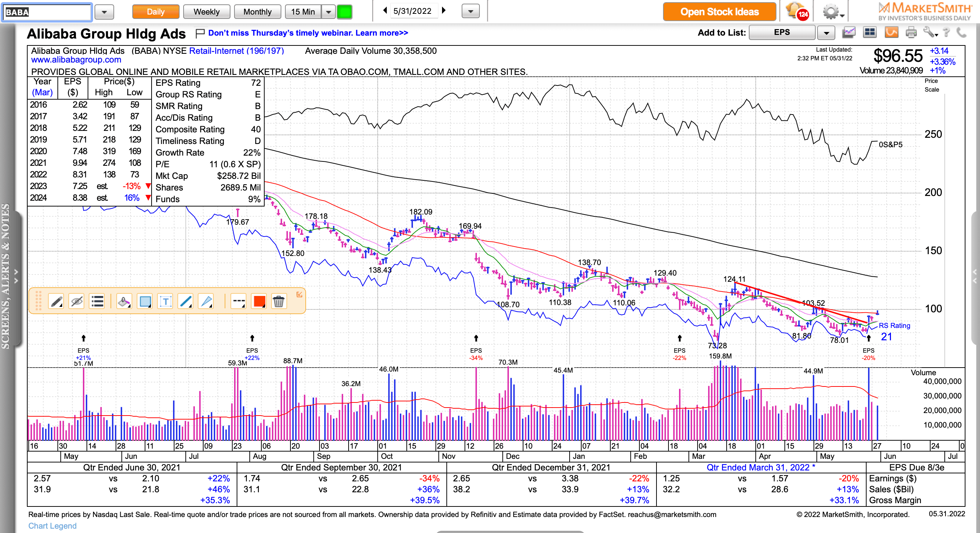Switch to Weekly chart view
This screenshot has width=980, height=533.
click(x=206, y=12)
